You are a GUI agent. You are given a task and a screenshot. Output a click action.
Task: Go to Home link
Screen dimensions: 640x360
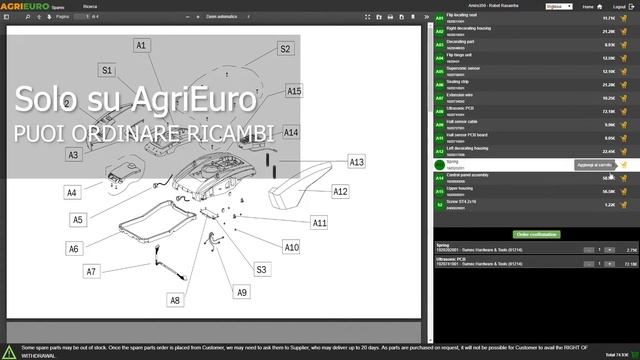click(592, 7)
